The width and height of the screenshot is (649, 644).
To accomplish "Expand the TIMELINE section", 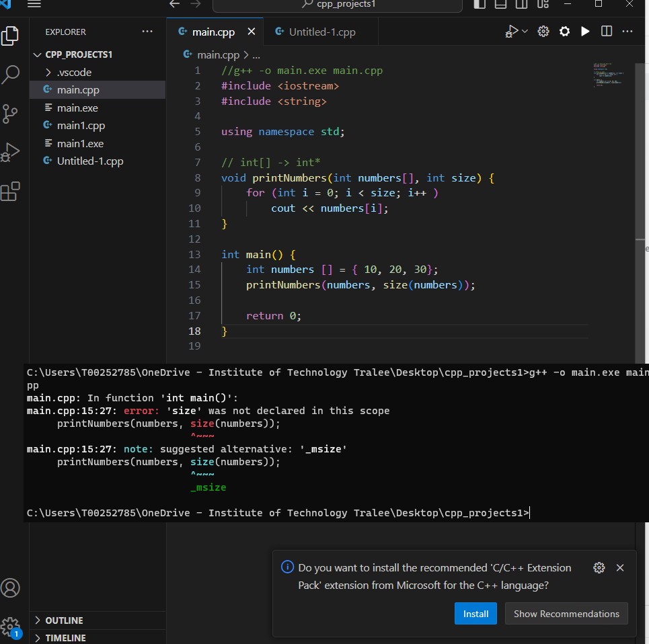I will pos(98,638).
